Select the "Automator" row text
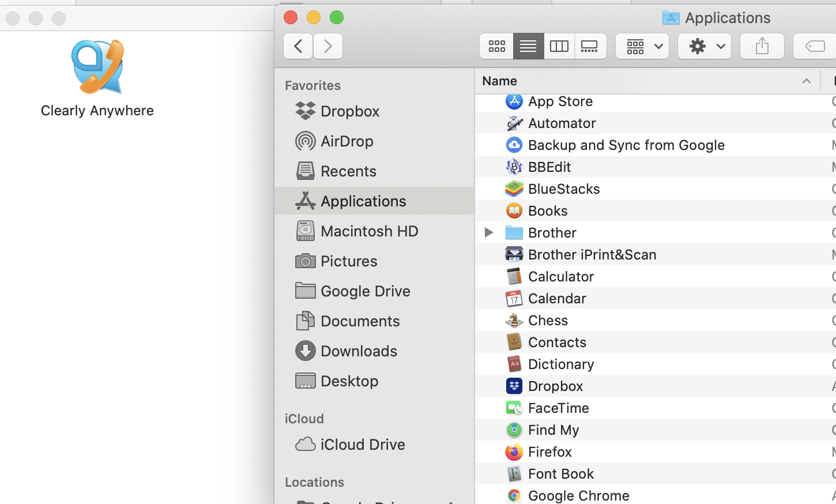The image size is (836, 504). tap(562, 123)
